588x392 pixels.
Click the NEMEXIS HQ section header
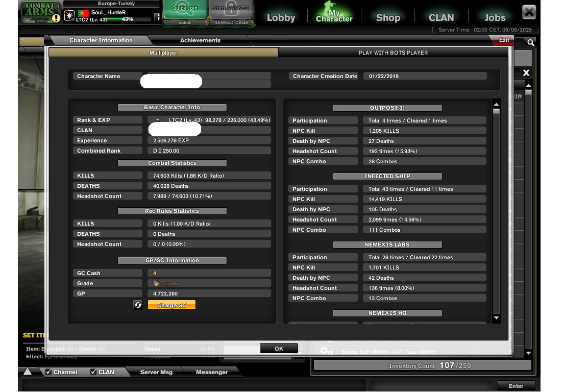click(387, 313)
